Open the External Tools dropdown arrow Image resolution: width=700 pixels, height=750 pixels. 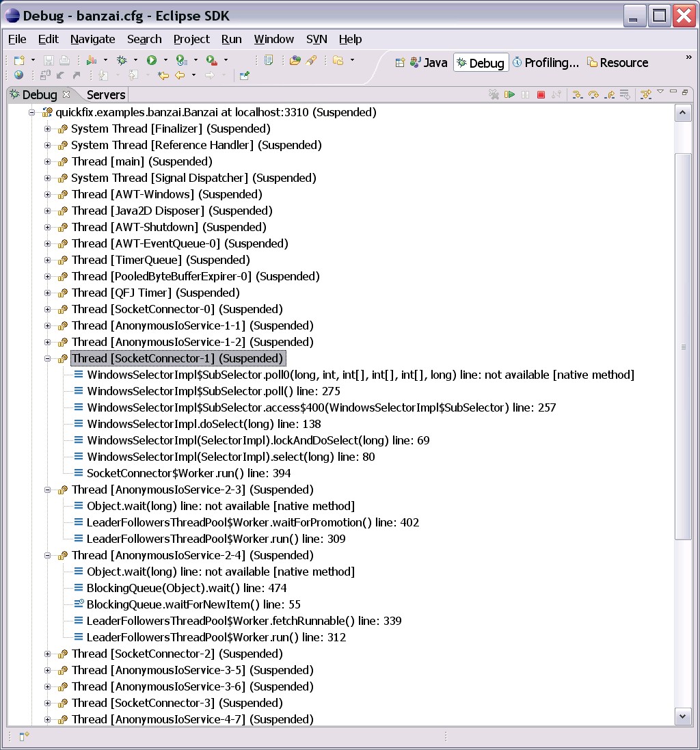coord(226,60)
